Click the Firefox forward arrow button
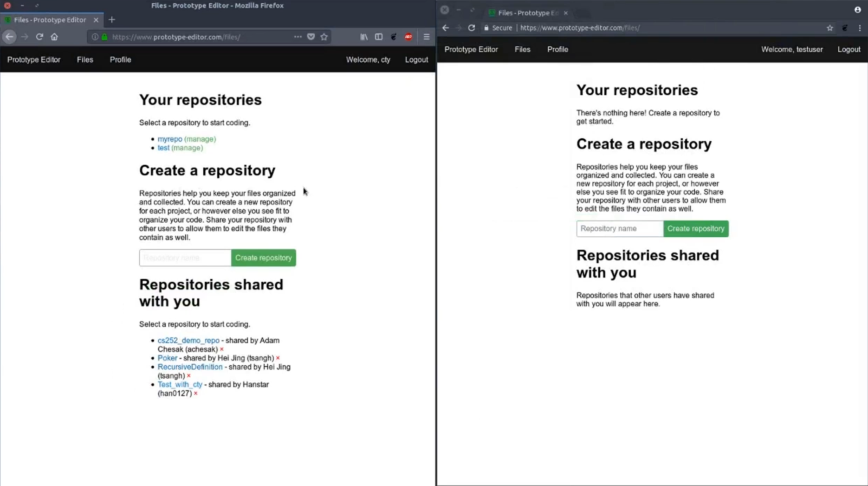This screenshot has width=868, height=486. (x=25, y=37)
